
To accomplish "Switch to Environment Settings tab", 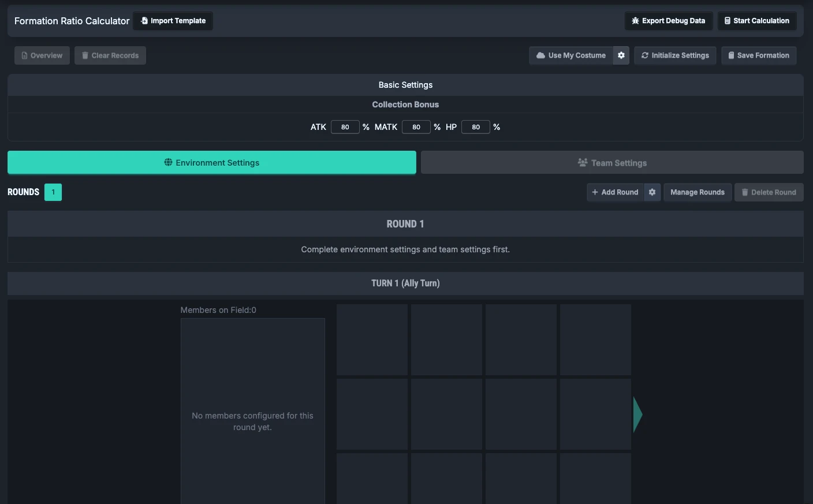I will pos(212,163).
